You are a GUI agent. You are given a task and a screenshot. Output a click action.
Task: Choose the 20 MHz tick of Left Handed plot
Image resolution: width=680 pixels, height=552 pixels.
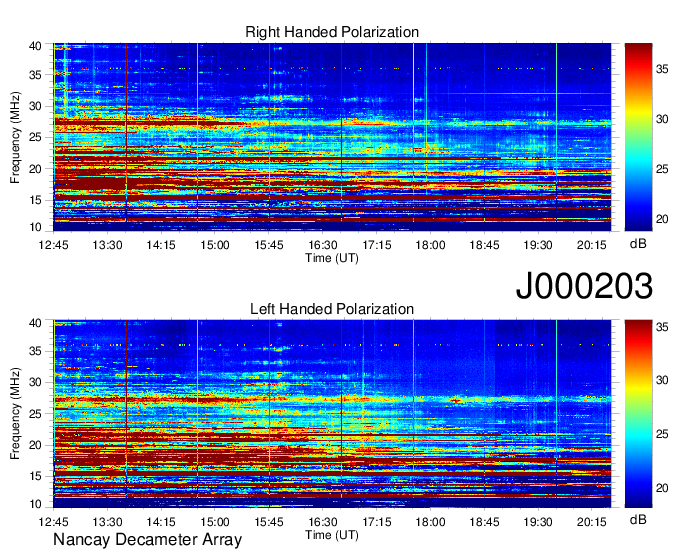[36, 445]
